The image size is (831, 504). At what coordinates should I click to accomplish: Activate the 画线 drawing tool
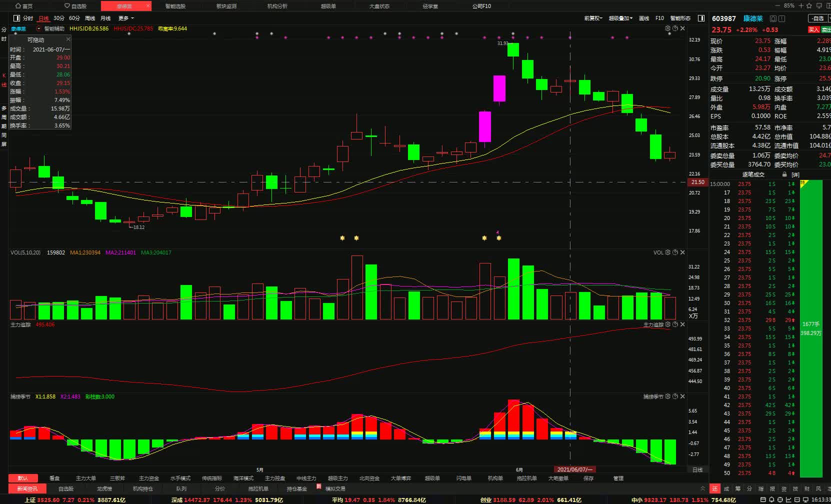click(644, 18)
